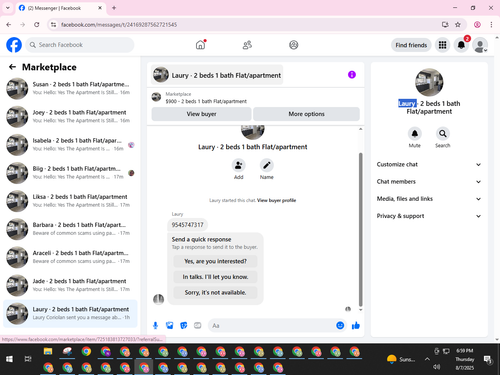Expand the Chat members section

429,182
